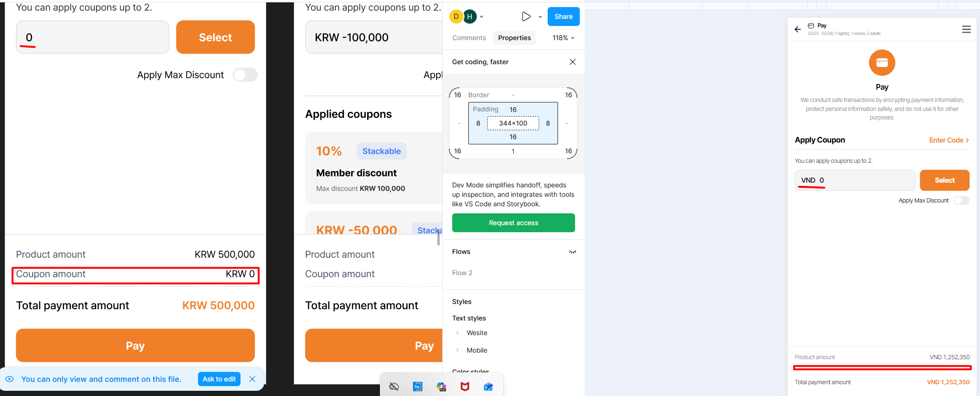
Task: Click the crossed-out cloud tray icon
Action: (x=394, y=387)
